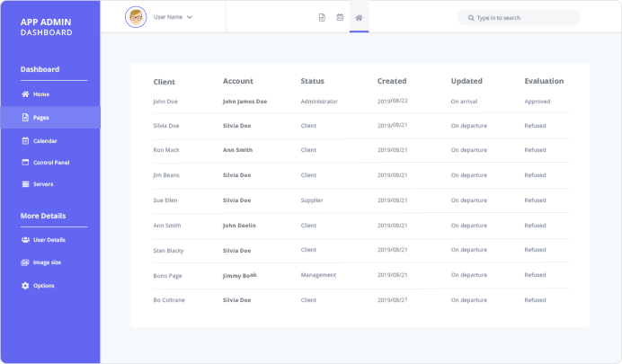Select Pages in the sidebar menu
The height and width of the screenshot is (364, 622).
(40, 118)
